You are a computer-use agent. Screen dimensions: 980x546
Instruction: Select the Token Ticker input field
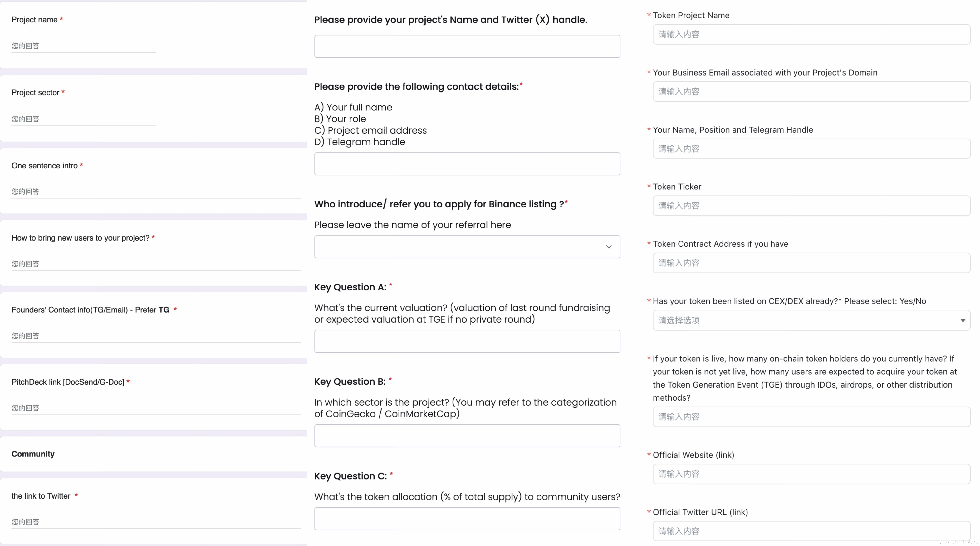click(x=811, y=206)
